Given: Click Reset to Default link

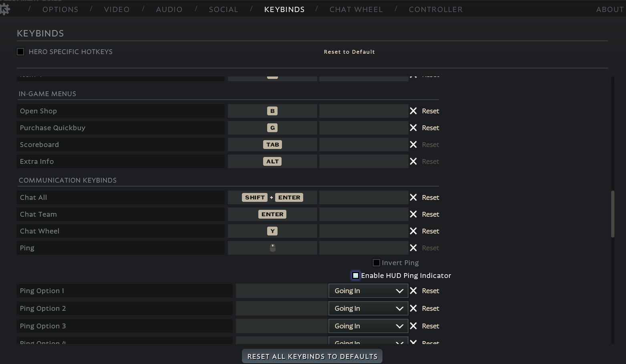Looking at the screenshot, I should click(349, 52).
